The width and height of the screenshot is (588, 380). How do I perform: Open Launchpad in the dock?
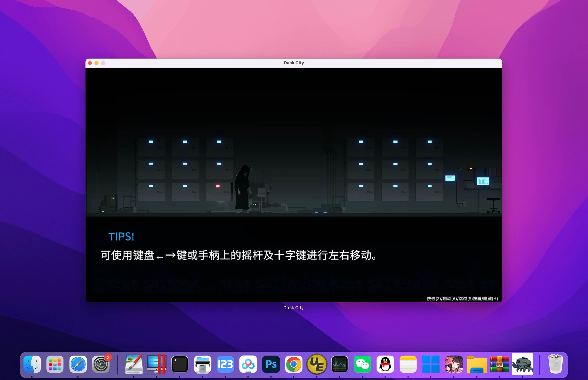55,364
